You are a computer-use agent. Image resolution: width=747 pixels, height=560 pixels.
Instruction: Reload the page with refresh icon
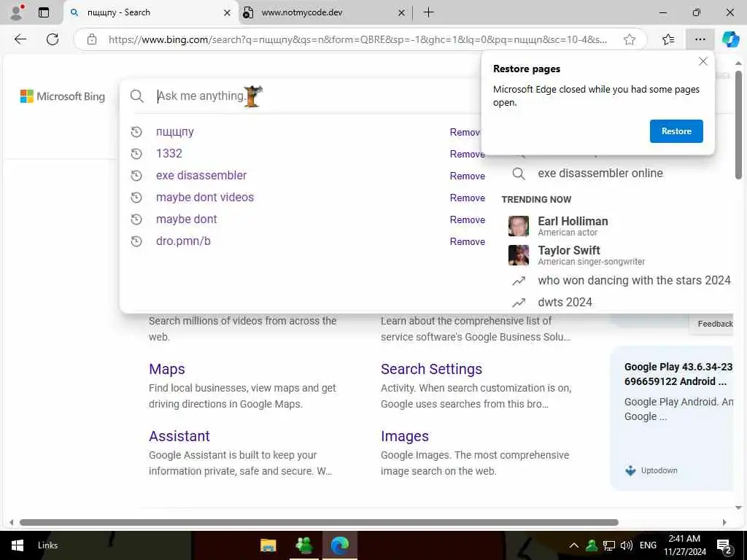53,39
